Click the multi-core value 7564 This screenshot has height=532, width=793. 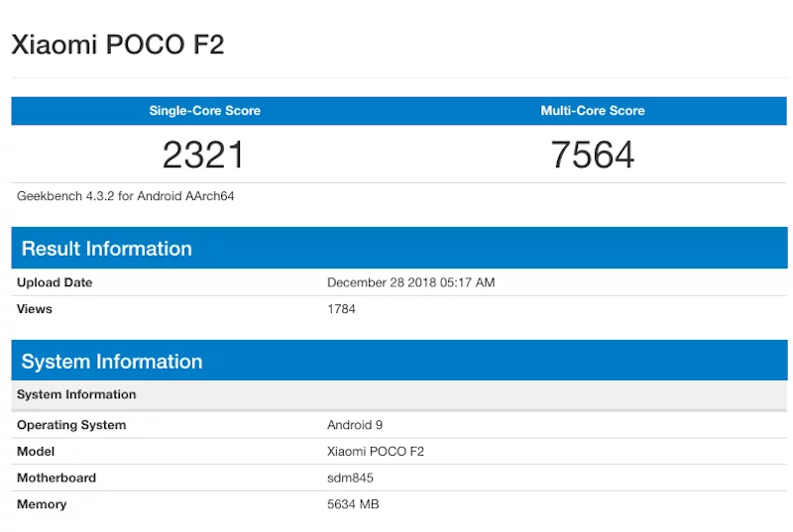coord(592,155)
